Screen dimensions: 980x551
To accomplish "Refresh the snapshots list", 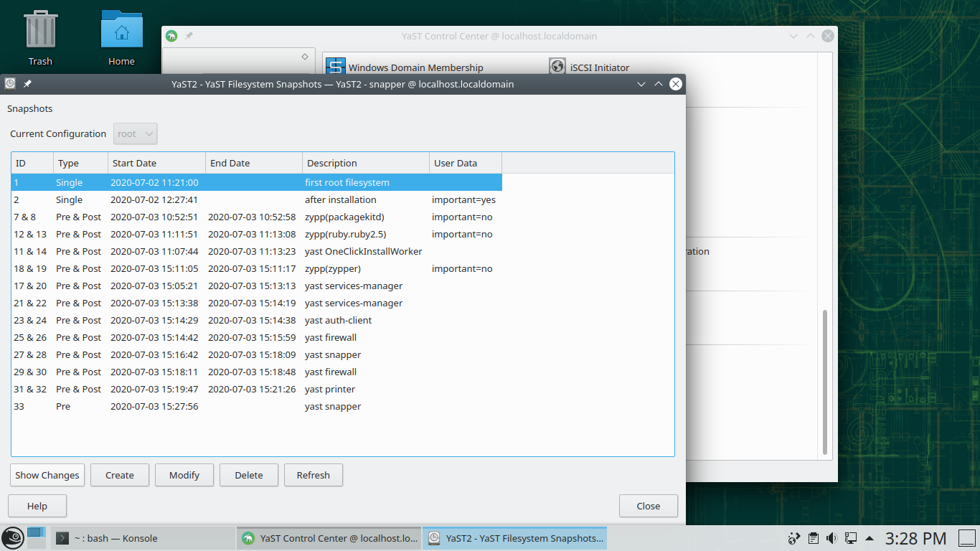I will pos(314,475).
